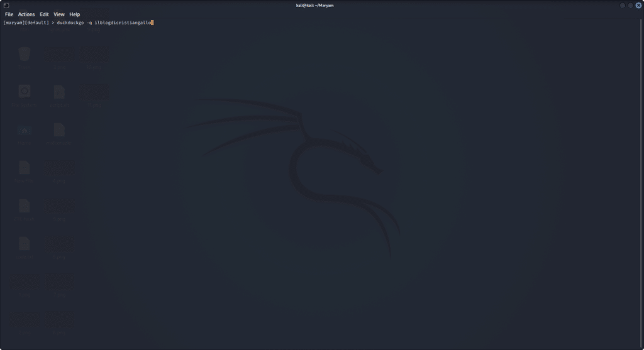
Task: Click the Edit menu
Action: (44, 14)
